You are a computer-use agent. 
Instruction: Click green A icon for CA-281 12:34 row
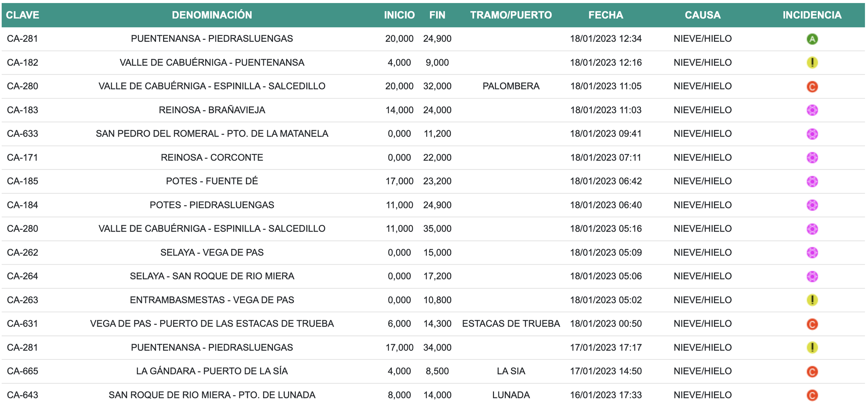[812, 39]
